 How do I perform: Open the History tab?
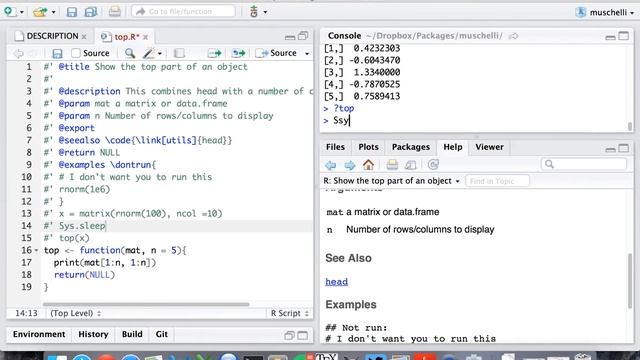click(93, 334)
